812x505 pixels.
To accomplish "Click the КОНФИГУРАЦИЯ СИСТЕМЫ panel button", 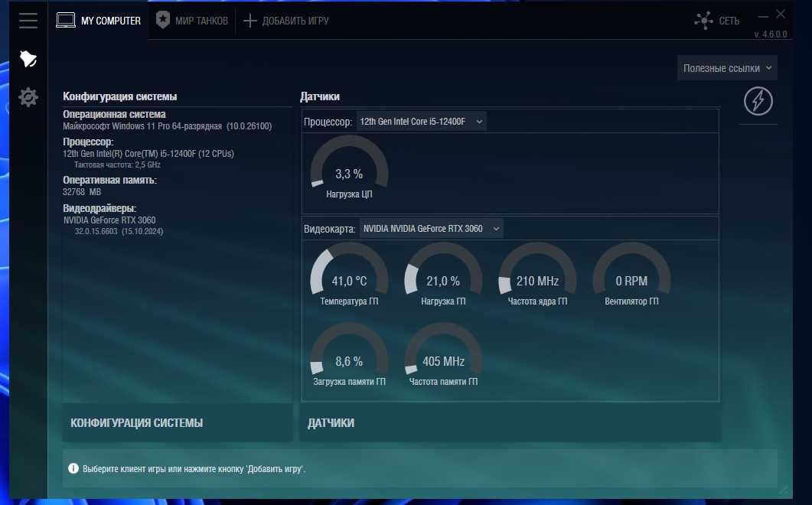I will 177,422.
